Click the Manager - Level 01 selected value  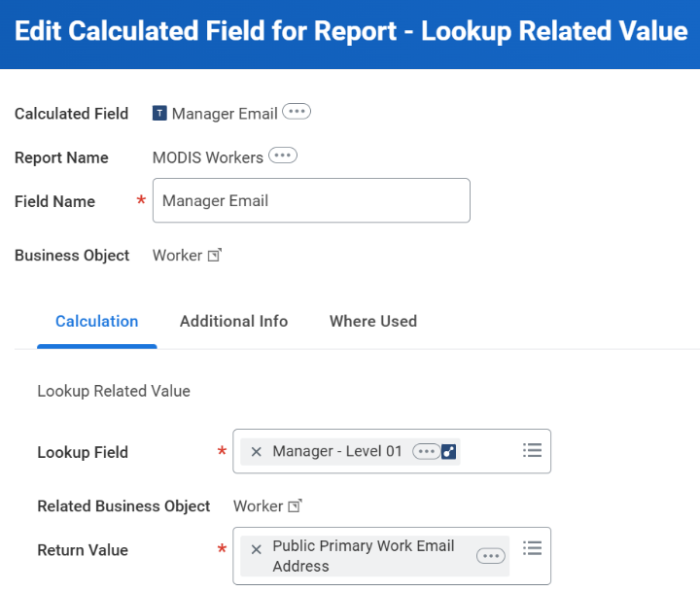(337, 451)
